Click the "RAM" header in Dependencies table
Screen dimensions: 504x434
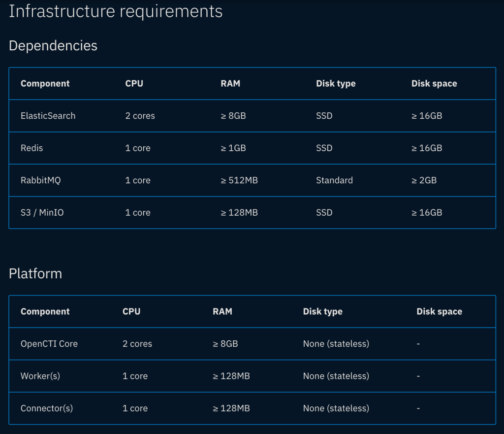(230, 84)
